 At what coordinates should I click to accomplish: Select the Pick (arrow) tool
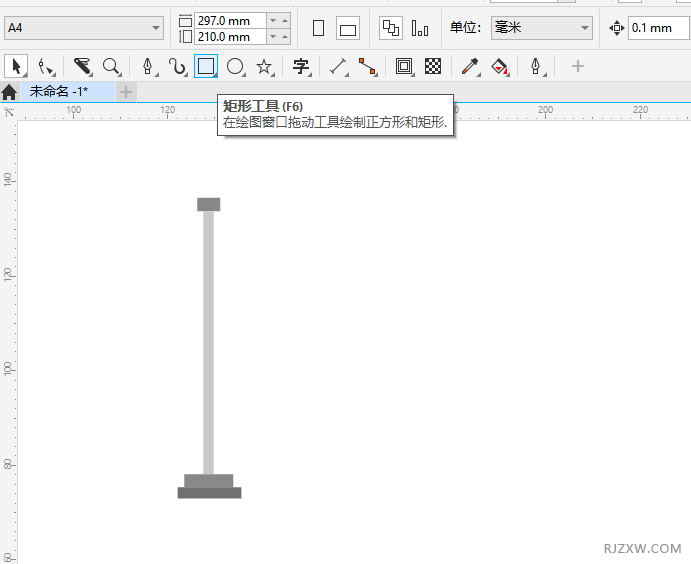click(16, 67)
